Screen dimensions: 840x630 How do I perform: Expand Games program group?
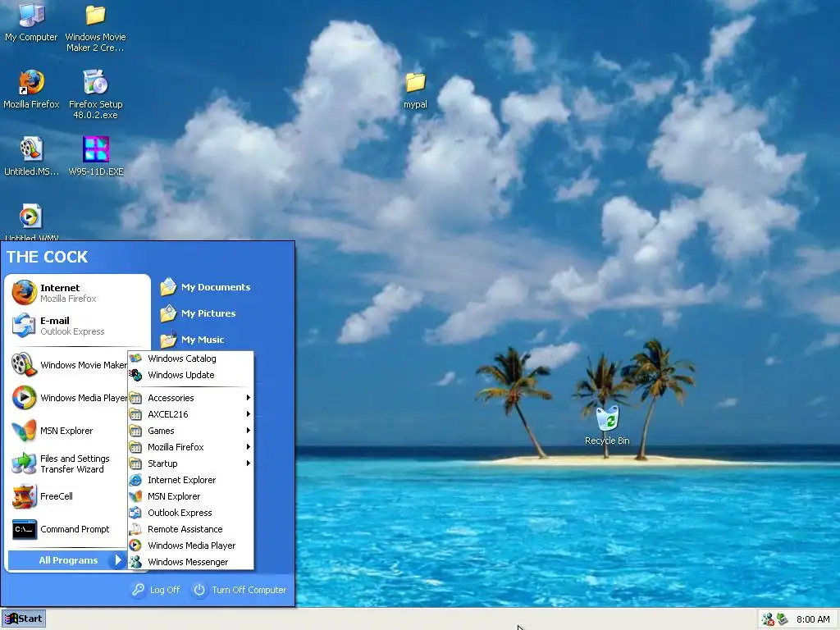(x=190, y=431)
